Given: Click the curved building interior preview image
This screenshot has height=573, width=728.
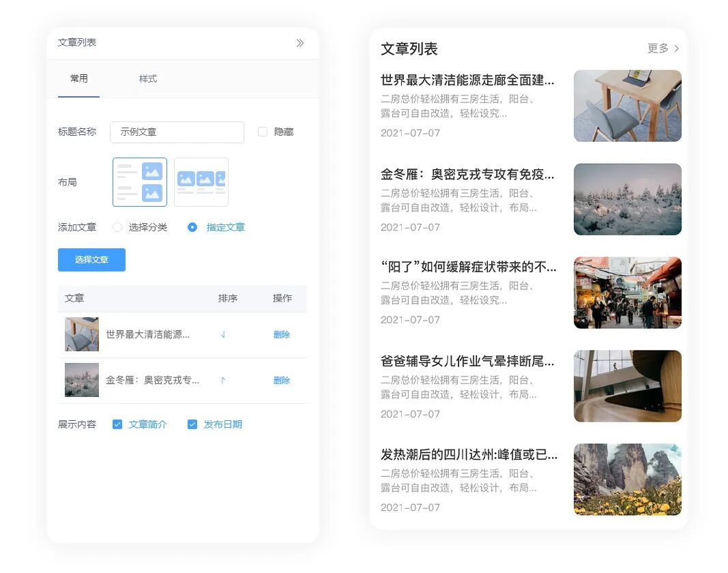Looking at the screenshot, I should click(628, 386).
